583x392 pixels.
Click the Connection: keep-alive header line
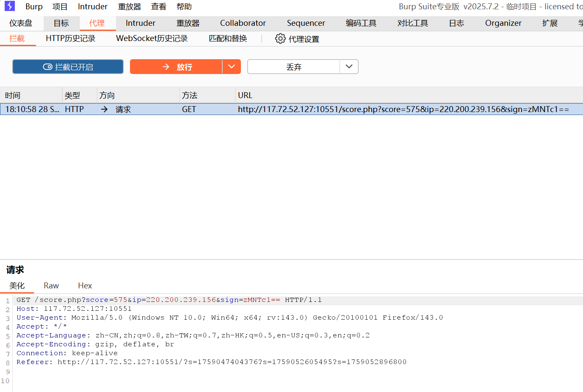tap(67, 353)
